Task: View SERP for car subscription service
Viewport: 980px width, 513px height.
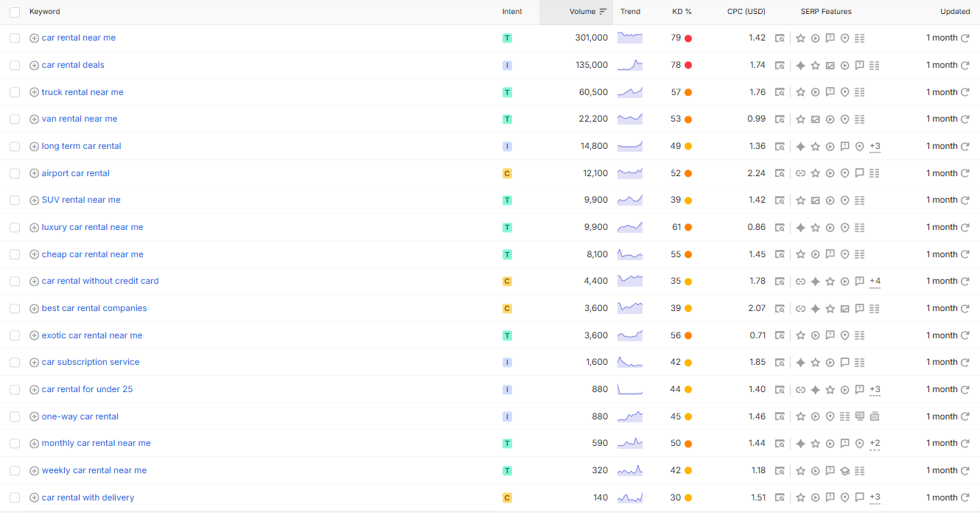Action: click(x=780, y=363)
